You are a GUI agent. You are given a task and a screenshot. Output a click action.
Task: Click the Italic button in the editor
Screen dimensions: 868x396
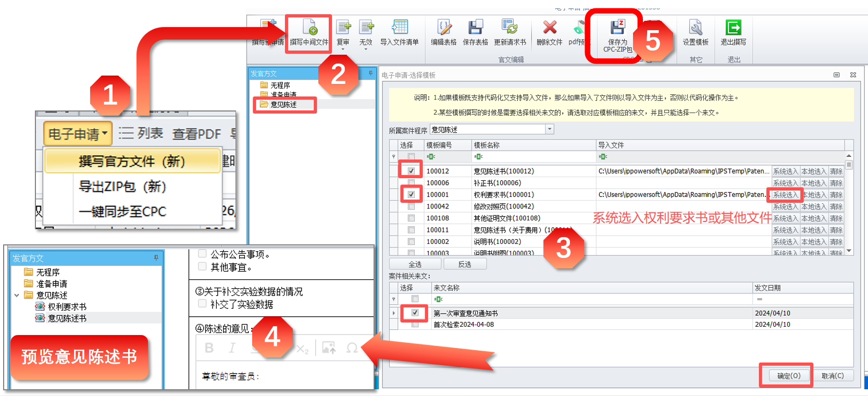point(232,348)
